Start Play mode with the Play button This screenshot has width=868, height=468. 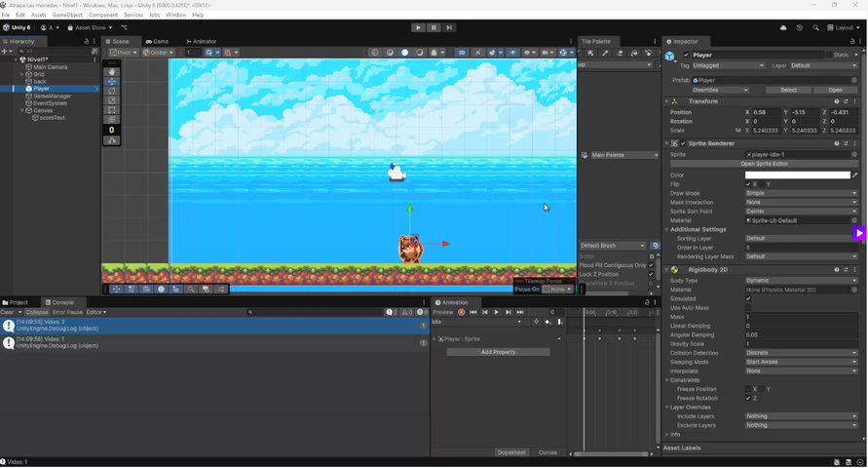click(x=418, y=27)
